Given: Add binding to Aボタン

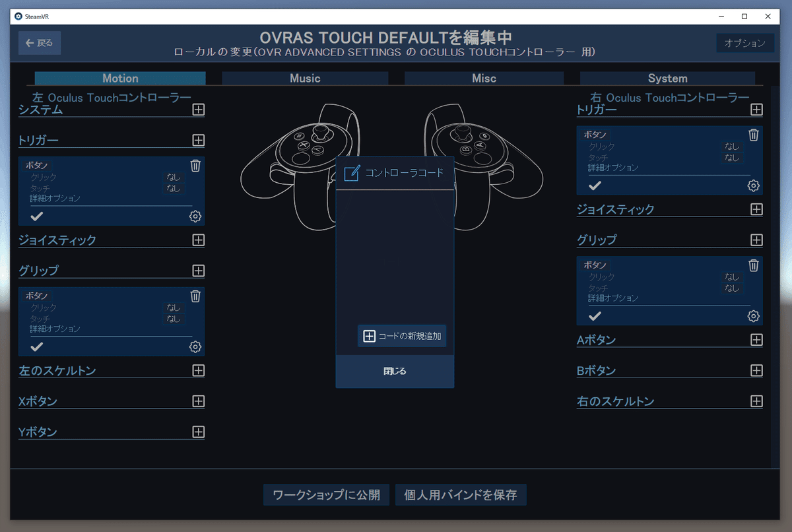Looking at the screenshot, I should click(756, 339).
